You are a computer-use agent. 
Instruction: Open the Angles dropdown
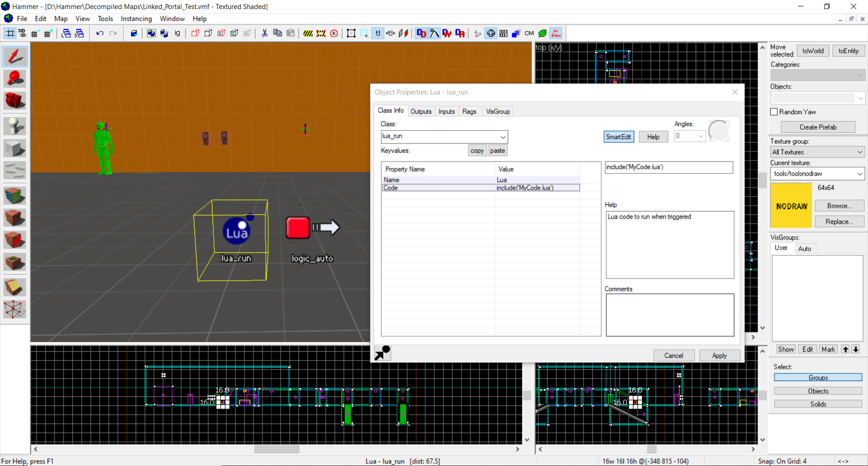[x=701, y=136]
